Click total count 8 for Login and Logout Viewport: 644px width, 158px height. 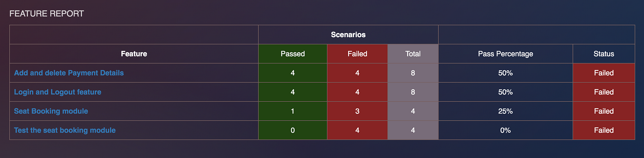click(x=413, y=92)
